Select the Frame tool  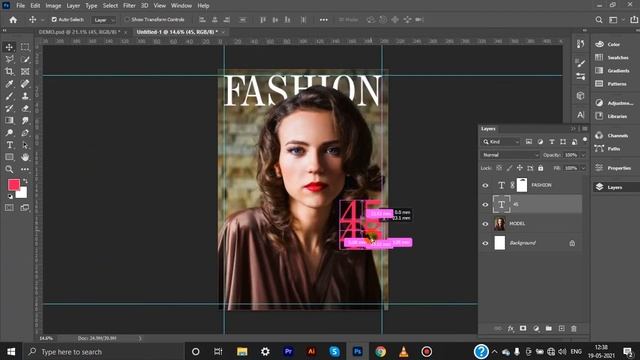(x=25, y=71)
